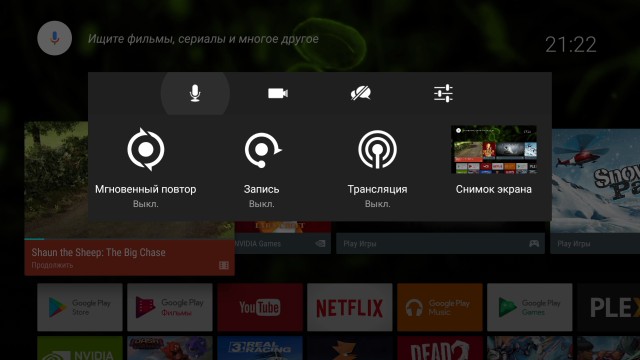Image resolution: width=640 pixels, height=360 pixels.
Task: Click the voice search microphone button
Action: [55, 38]
